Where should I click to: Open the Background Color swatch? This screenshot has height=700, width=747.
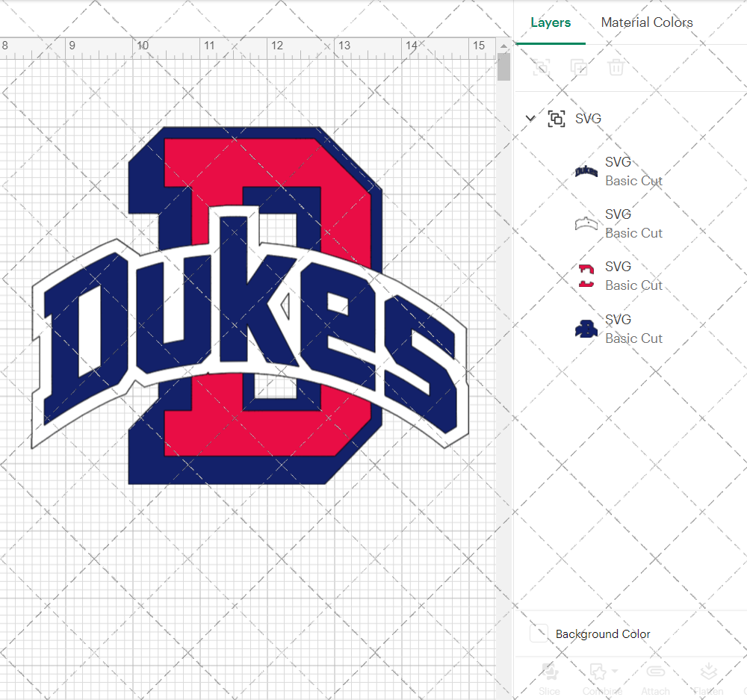[539, 634]
